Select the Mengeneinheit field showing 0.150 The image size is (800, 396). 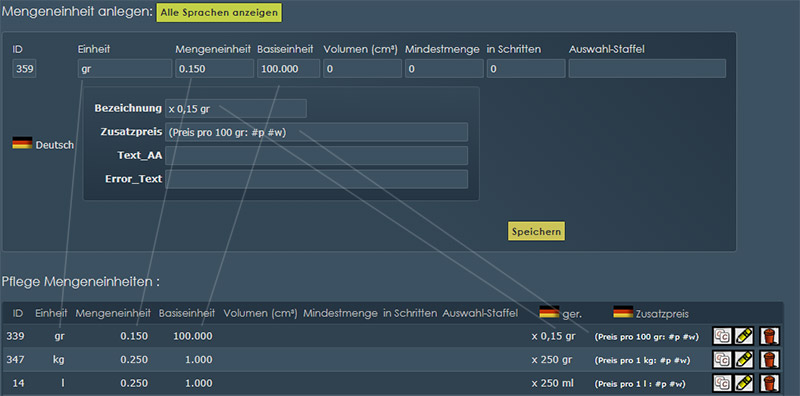point(215,68)
